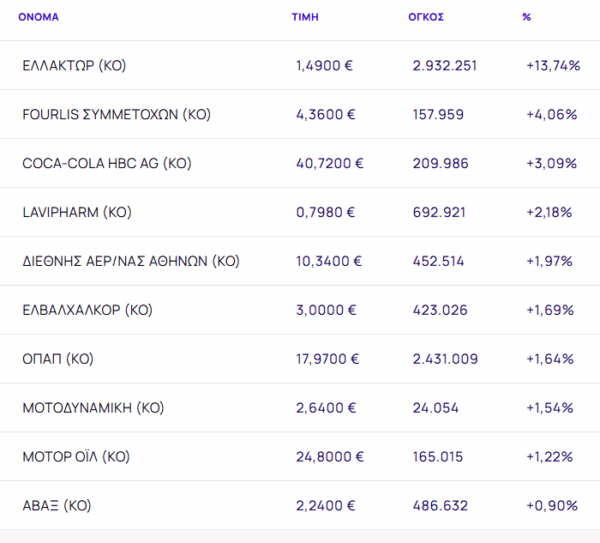Click the ΟΝΟΜΑ column header
The height and width of the screenshot is (543, 600).
pos(38,17)
